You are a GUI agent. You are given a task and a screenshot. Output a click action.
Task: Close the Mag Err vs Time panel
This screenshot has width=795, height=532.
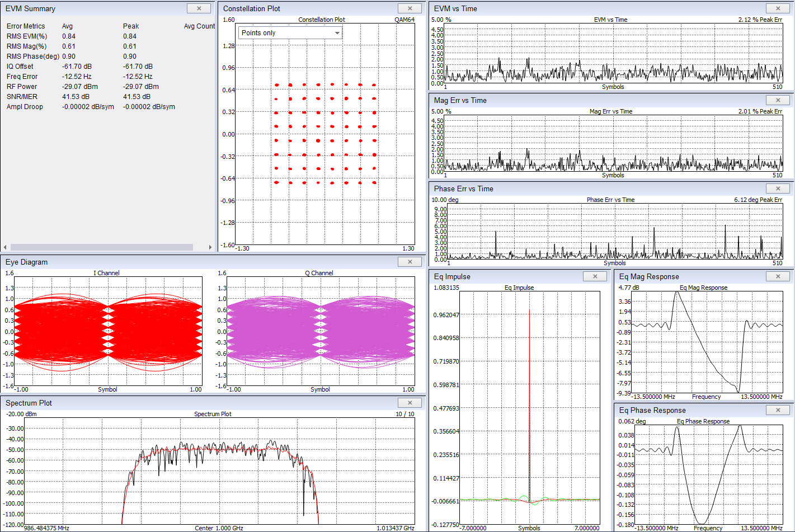pyautogui.click(x=778, y=100)
